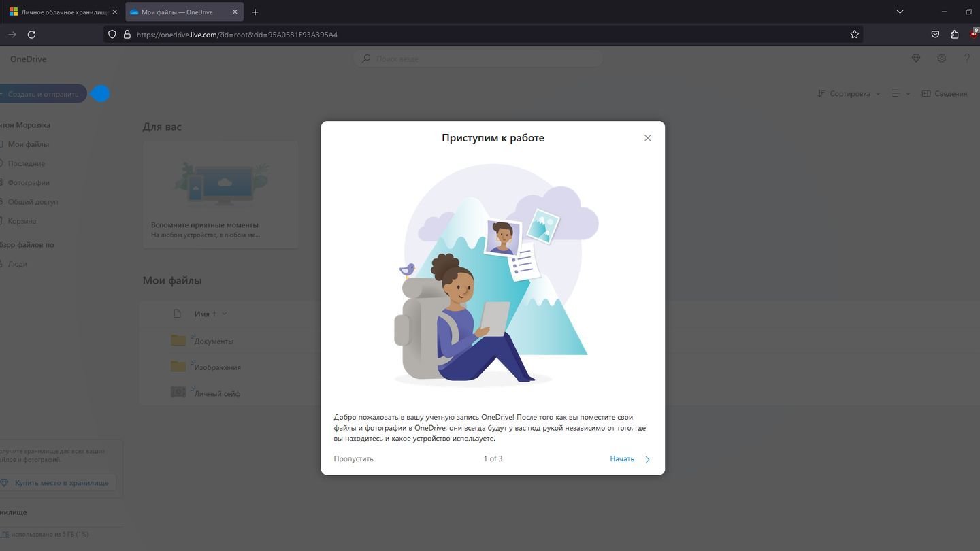Click the file type icon in the column header
This screenshot has height=551, width=980.
point(178,314)
